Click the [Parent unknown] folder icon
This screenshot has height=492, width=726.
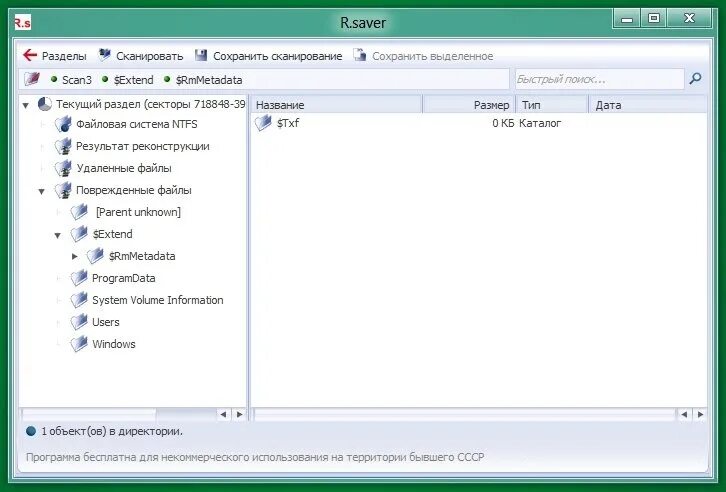79,212
